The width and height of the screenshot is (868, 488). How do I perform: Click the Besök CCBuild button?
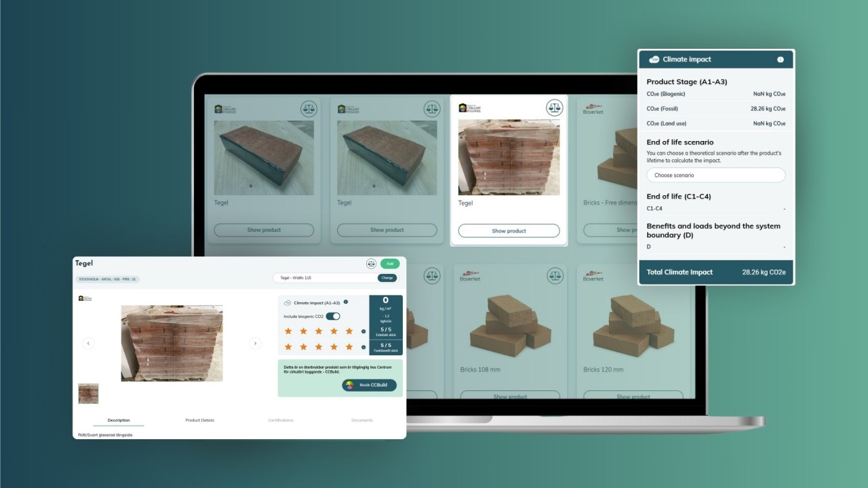369,385
